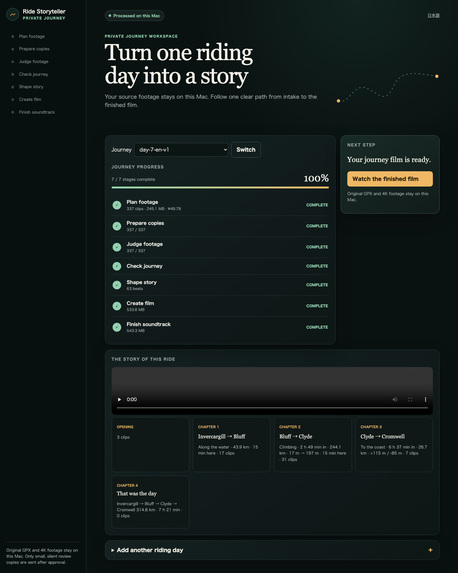Image resolution: width=458 pixels, height=573 pixels.
Task: Click the Switch button
Action: [x=246, y=149]
